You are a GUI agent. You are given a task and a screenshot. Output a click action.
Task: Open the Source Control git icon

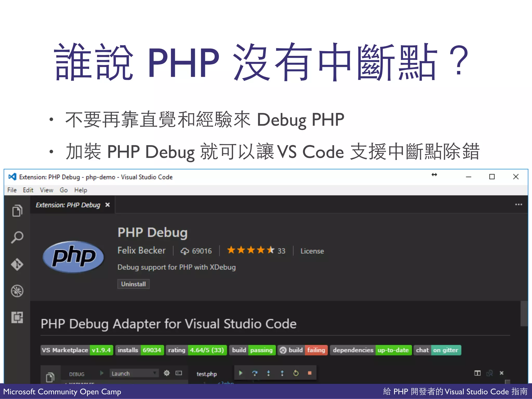17,264
